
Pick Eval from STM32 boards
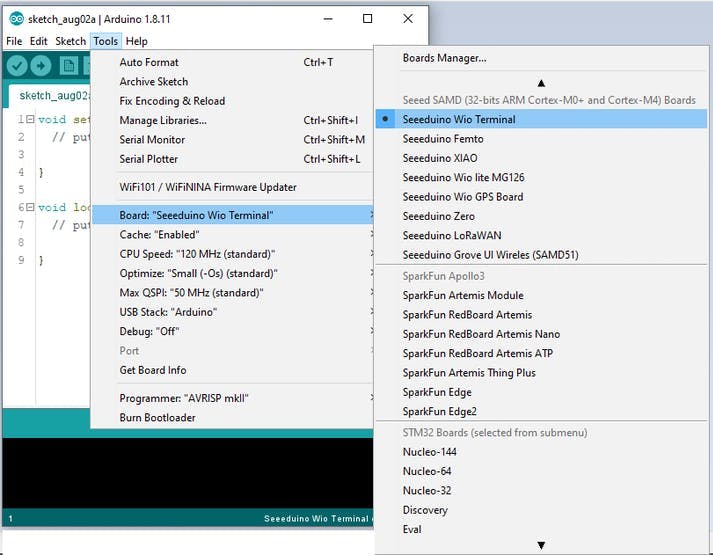(541, 529)
